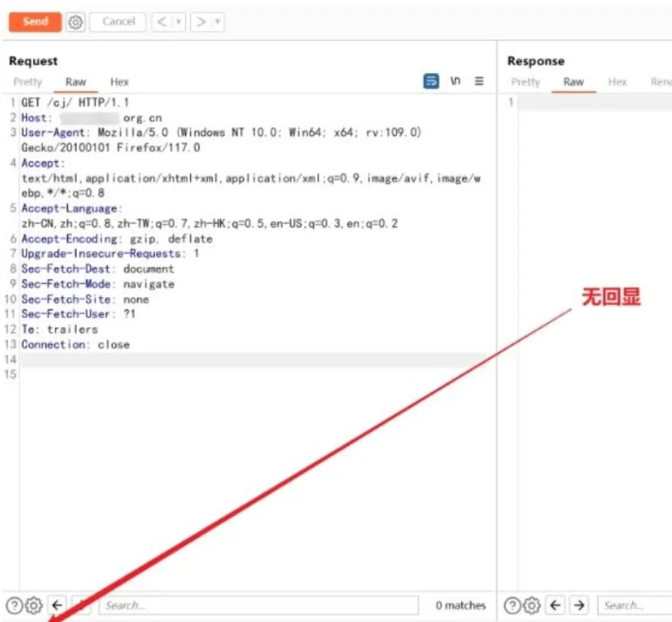Select the Raw tab in Response panel
The width and height of the screenshot is (672, 622).
coord(574,82)
